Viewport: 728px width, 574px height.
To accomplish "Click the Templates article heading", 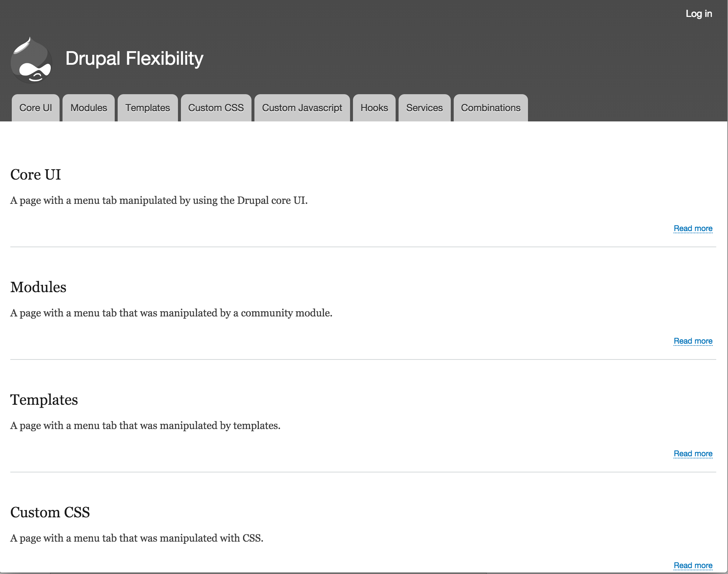I will click(x=44, y=400).
